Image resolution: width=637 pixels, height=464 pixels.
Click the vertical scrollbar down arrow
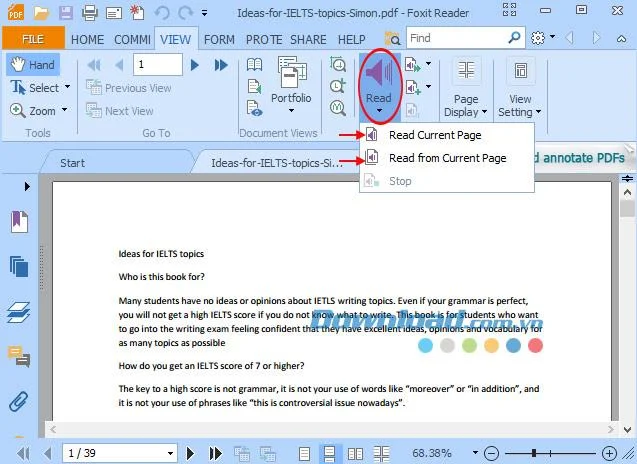(x=628, y=429)
